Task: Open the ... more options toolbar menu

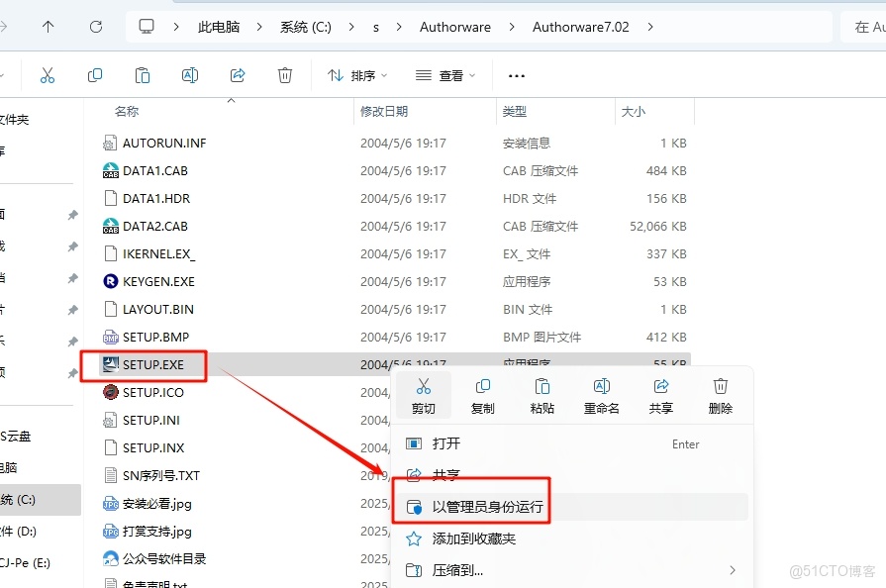Action: click(x=515, y=74)
